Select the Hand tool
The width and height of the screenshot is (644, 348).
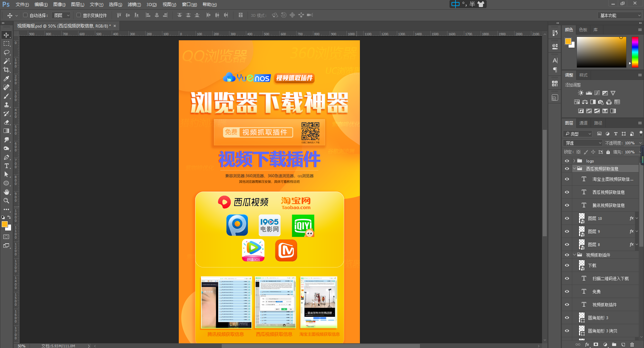click(x=6, y=192)
